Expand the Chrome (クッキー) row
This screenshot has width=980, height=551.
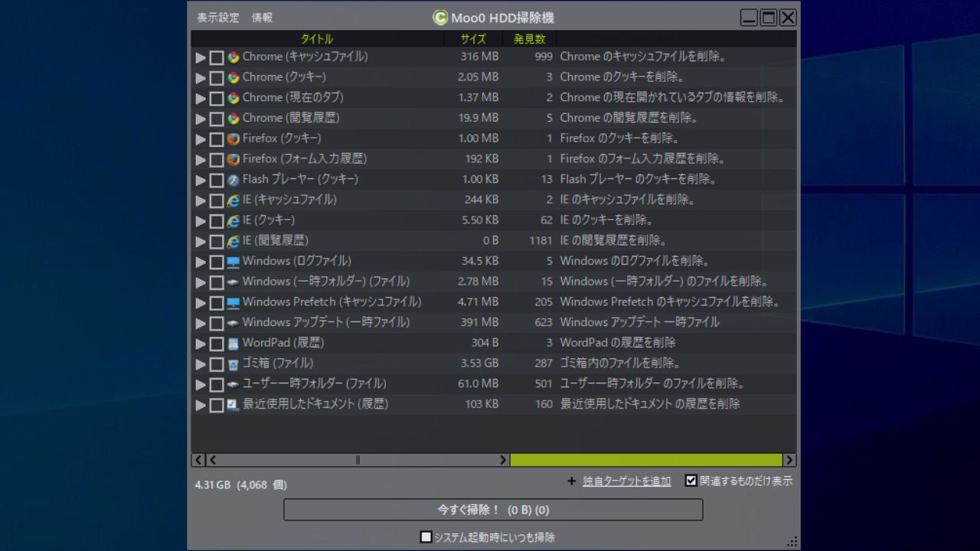[201, 78]
